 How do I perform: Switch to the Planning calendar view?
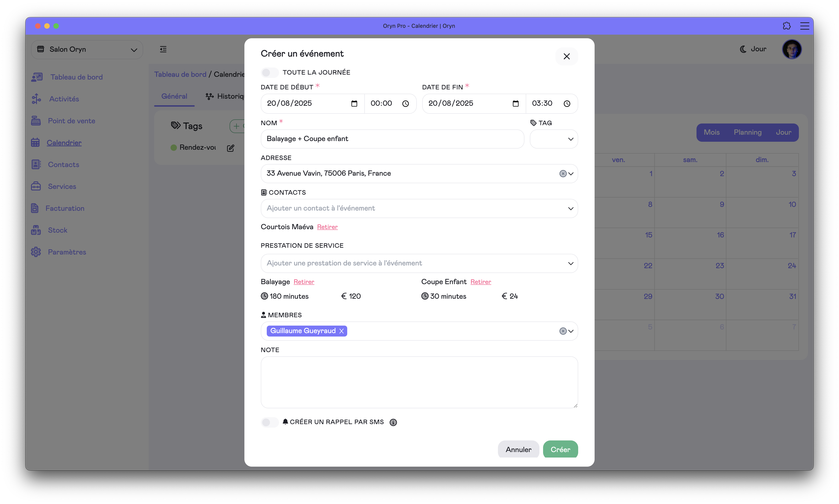point(747,132)
